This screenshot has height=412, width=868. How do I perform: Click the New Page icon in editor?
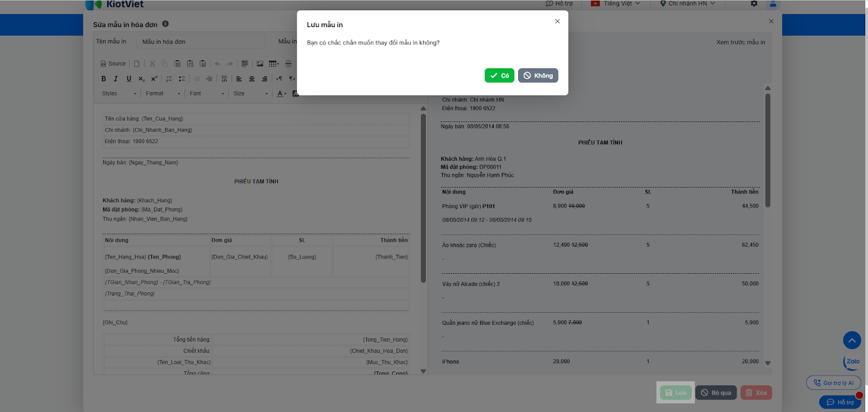(137, 63)
